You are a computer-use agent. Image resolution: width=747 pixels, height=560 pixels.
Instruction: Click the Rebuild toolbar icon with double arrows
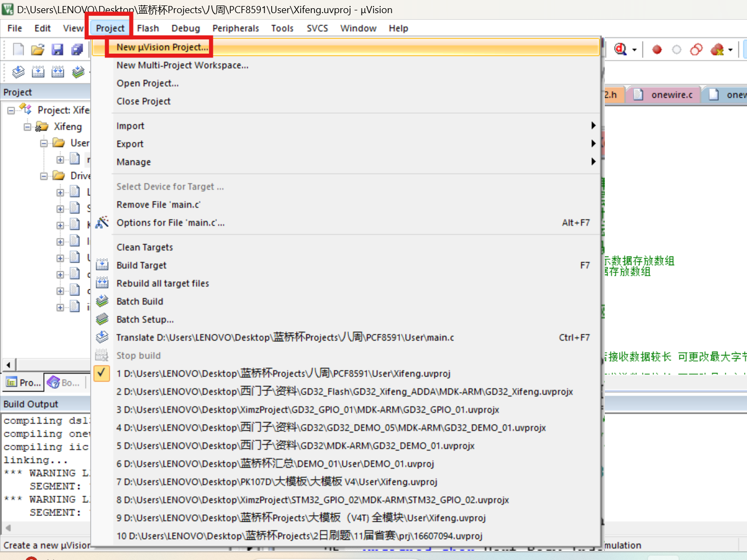click(58, 72)
